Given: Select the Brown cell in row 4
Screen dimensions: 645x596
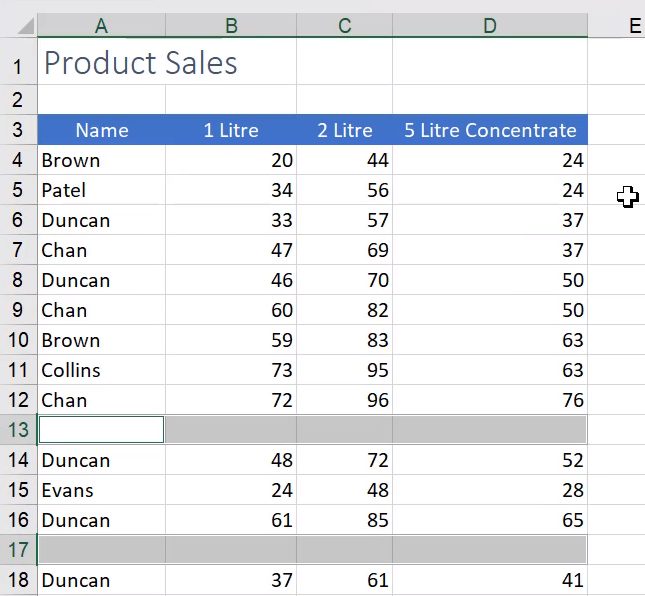Looking at the screenshot, I should coord(102,160).
